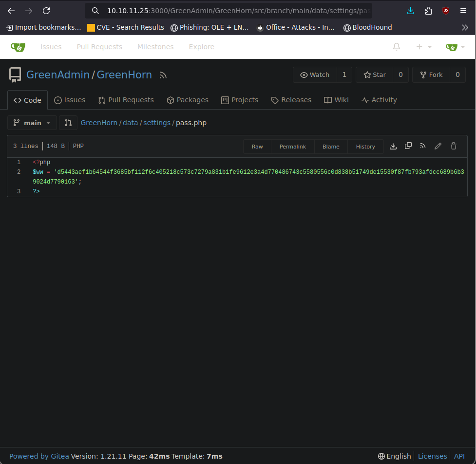View watchers count 1

point(344,74)
